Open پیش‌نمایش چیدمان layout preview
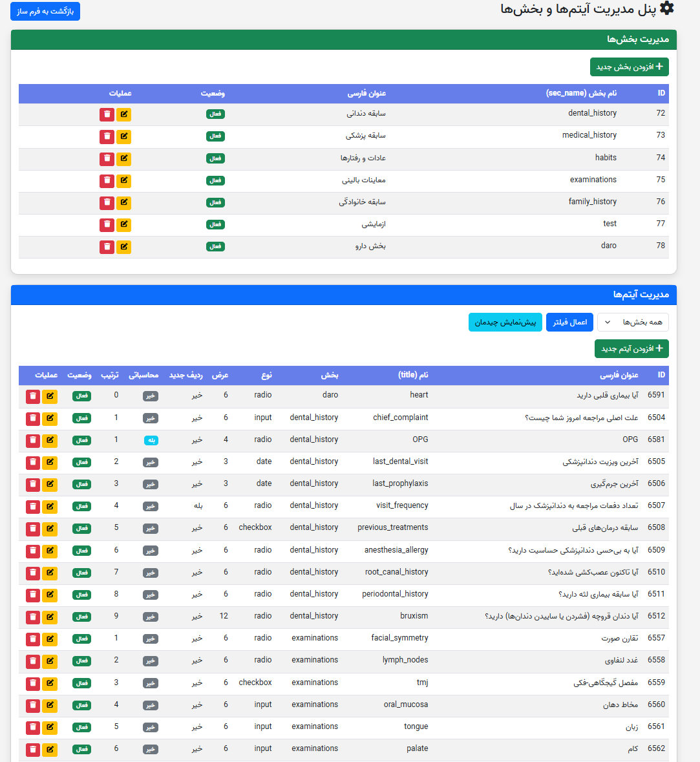The width and height of the screenshot is (700, 762). coord(505,323)
